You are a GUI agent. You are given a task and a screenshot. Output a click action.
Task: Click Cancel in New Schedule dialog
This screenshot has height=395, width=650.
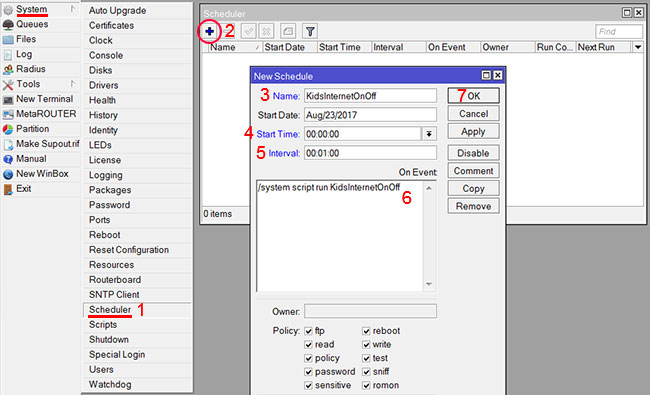pyautogui.click(x=473, y=114)
